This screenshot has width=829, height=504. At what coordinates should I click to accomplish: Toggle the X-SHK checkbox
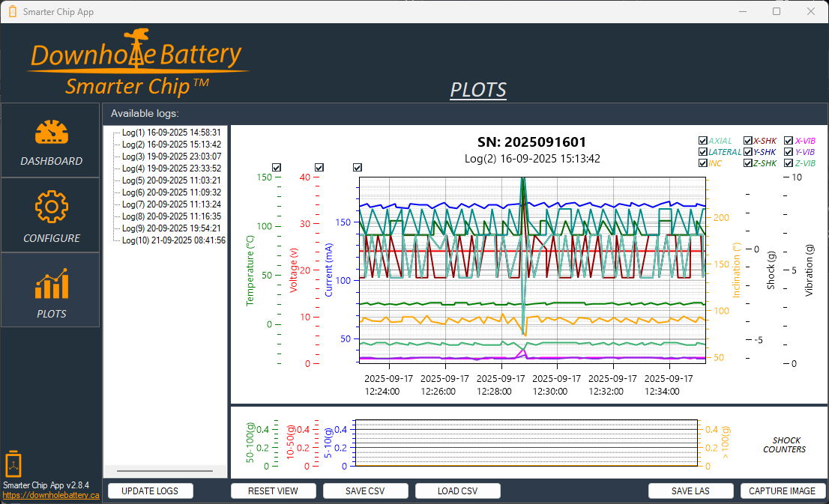[747, 140]
